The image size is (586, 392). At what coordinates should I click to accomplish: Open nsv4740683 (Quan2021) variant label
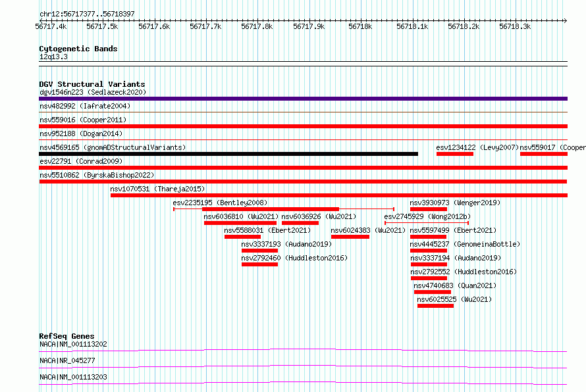(x=455, y=285)
